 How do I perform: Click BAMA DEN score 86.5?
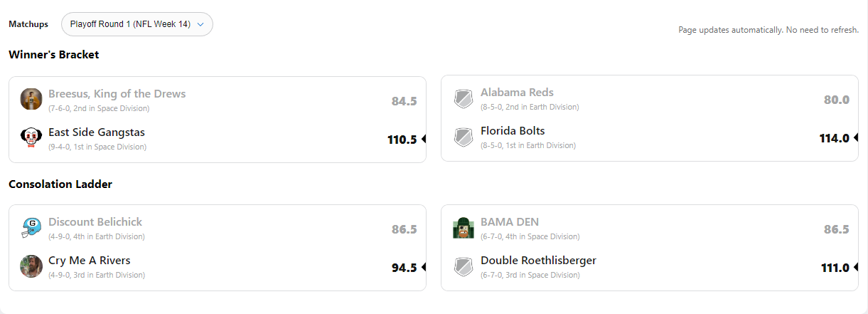(836, 229)
